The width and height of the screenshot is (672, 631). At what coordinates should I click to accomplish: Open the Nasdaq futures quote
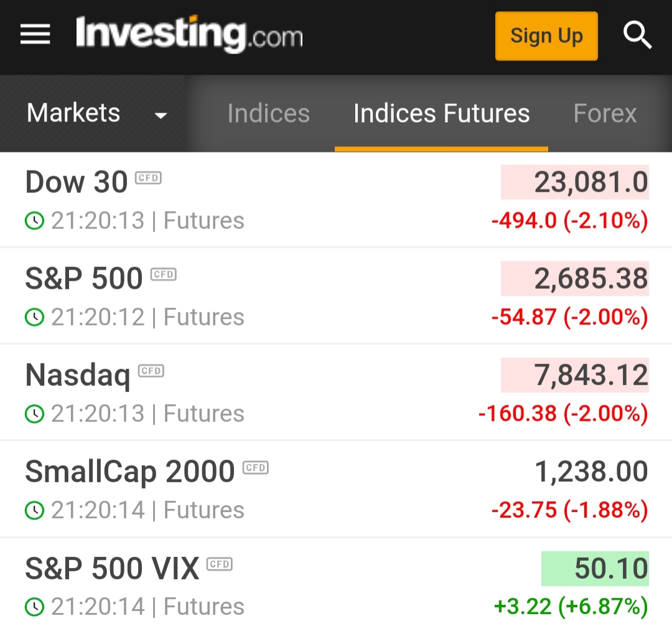tap(78, 375)
